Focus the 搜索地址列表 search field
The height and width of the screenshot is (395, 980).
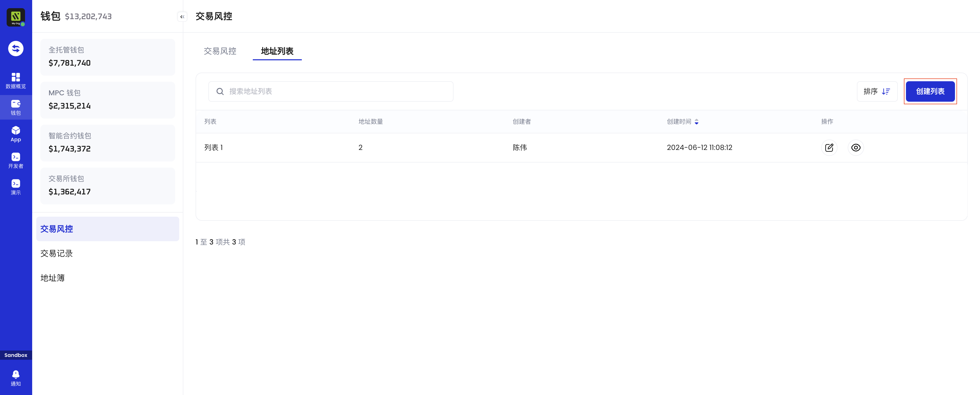331,91
